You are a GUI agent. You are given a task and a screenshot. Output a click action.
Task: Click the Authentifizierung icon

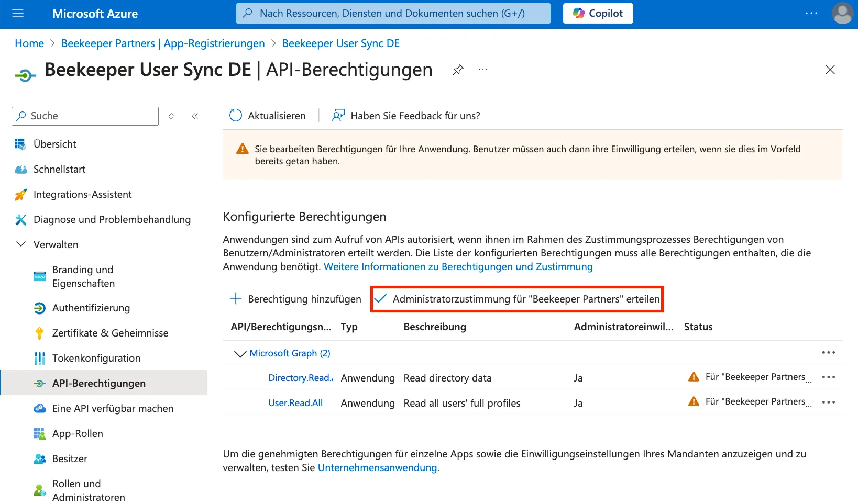(39, 308)
